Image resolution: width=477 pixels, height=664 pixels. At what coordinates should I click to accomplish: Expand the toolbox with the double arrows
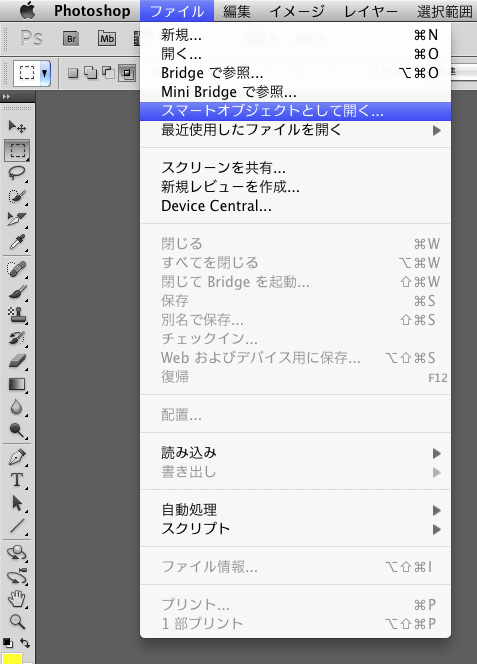pos(6,97)
